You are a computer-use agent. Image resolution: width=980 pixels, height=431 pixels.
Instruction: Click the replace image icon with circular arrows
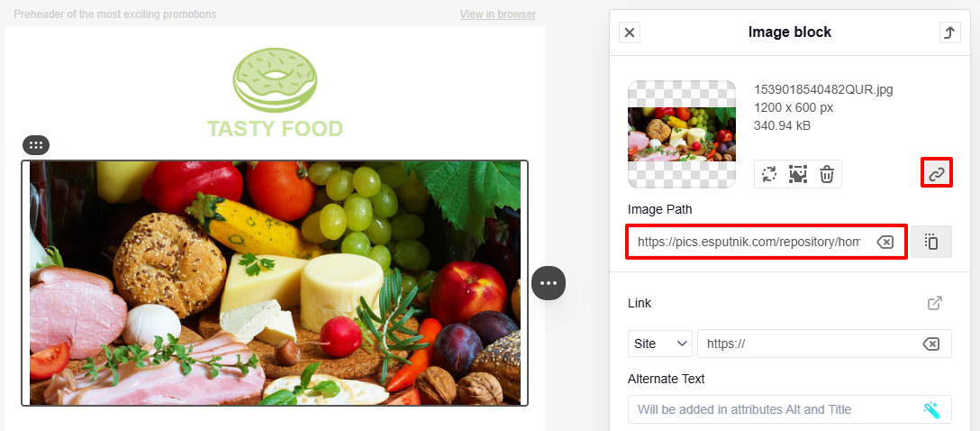coord(768,174)
